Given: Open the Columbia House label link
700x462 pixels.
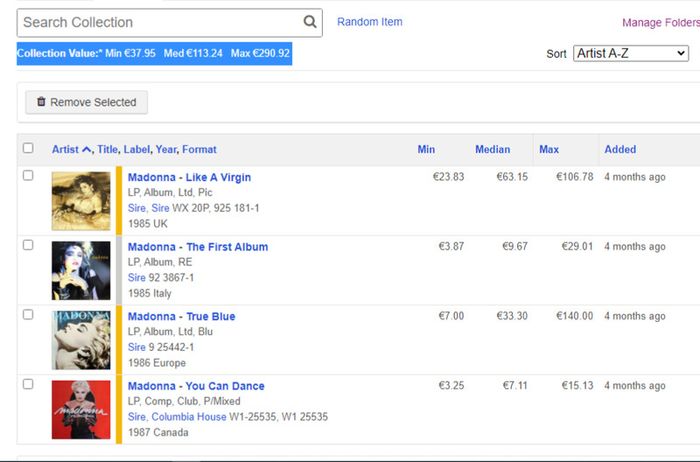Looking at the screenshot, I should (189, 417).
